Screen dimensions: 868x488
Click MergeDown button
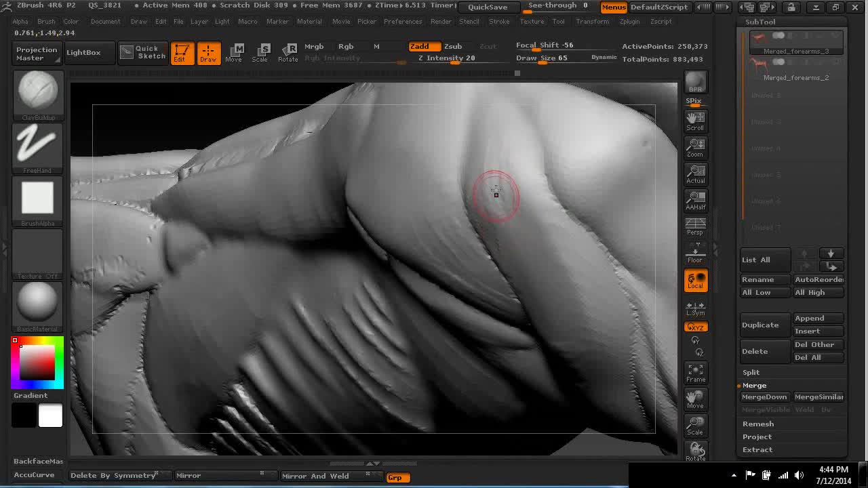(x=765, y=397)
